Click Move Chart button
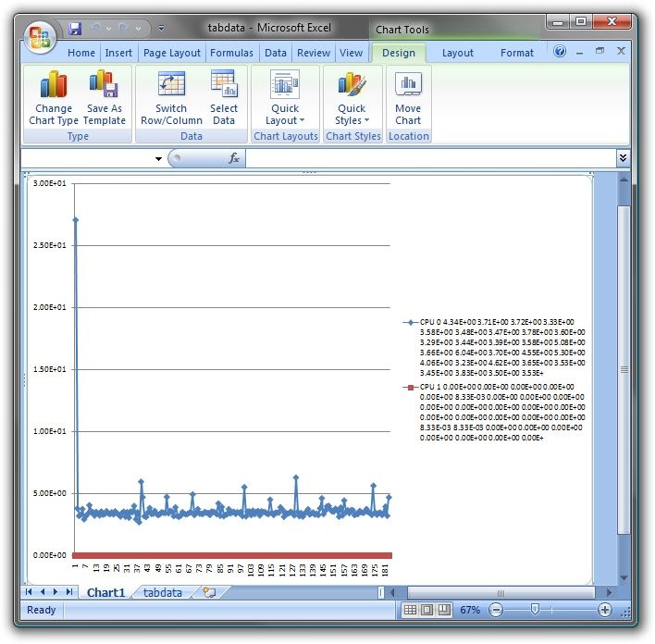655x644 pixels. [x=408, y=97]
